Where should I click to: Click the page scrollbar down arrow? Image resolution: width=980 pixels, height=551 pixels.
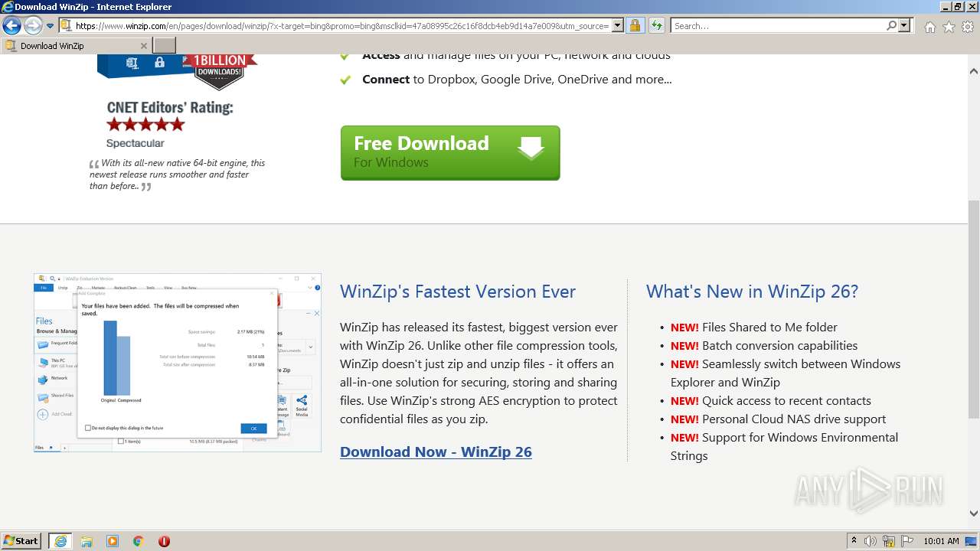(974, 514)
